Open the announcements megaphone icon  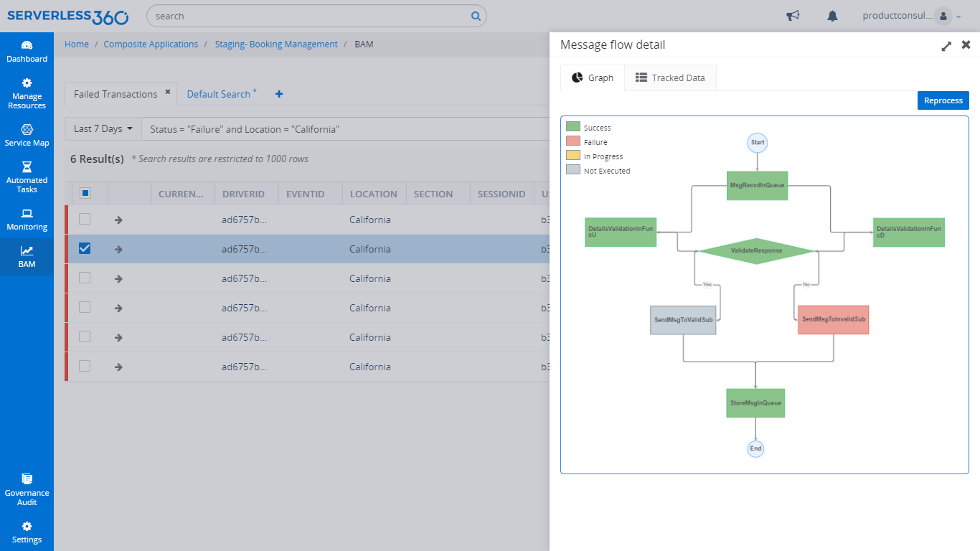793,16
